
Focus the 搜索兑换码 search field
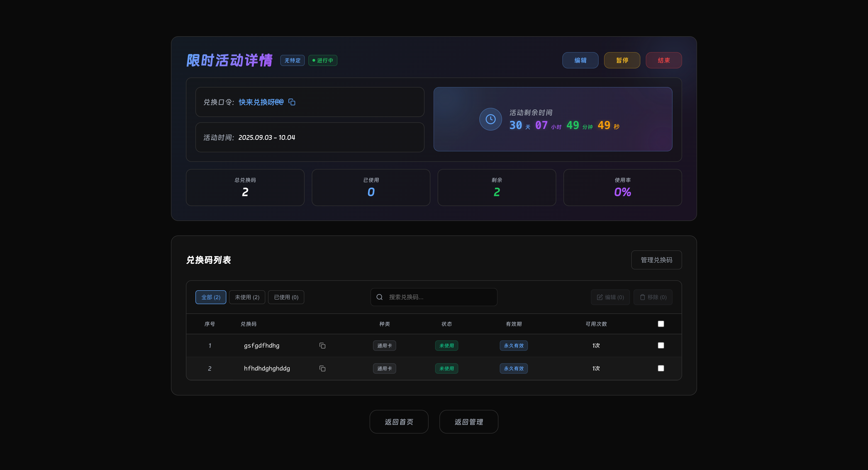[438, 297]
